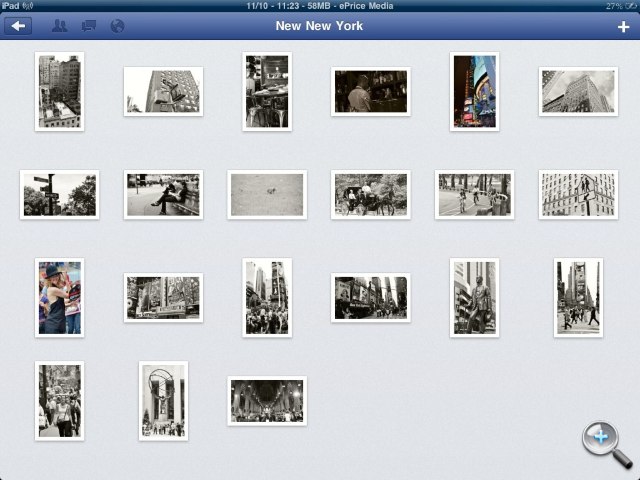Open the man at the bar photo
This screenshot has height=480, width=640.
(x=371, y=91)
